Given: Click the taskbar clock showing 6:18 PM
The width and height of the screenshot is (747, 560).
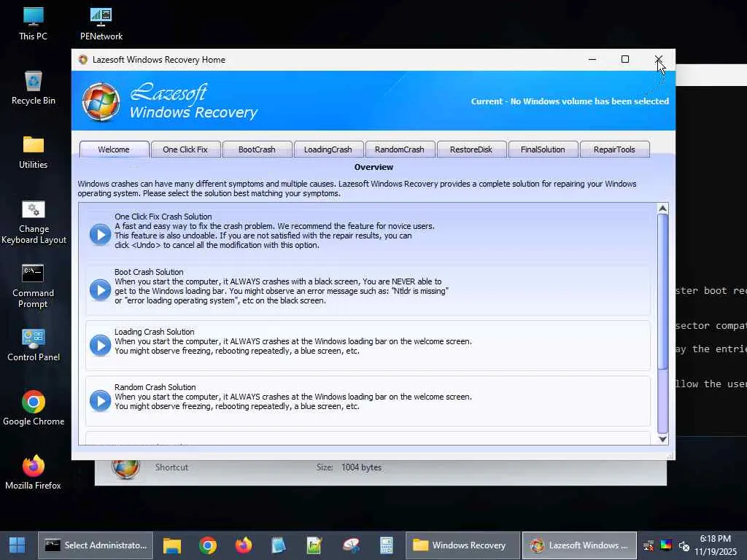Looking at the screenshot, I should click(x=716, y=545).
